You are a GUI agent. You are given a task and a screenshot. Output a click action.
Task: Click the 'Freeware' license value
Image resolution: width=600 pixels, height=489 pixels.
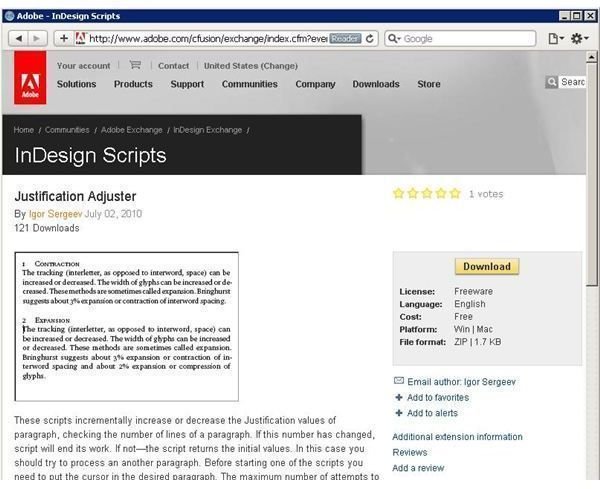pos(473,291)
